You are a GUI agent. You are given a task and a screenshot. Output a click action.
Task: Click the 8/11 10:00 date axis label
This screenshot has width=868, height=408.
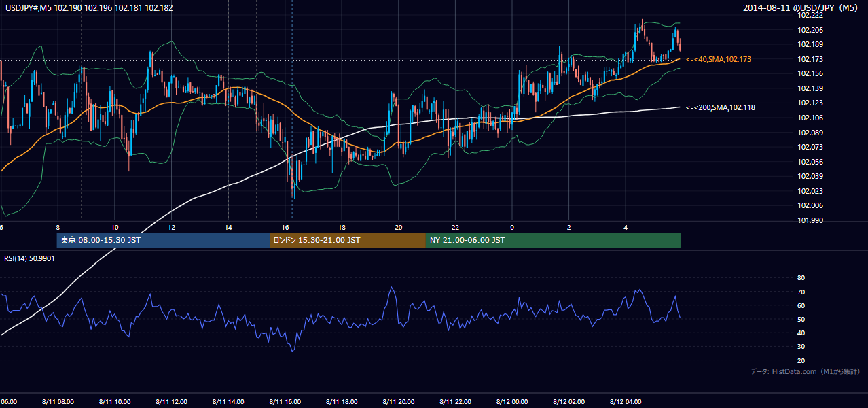tap(114, 402)
